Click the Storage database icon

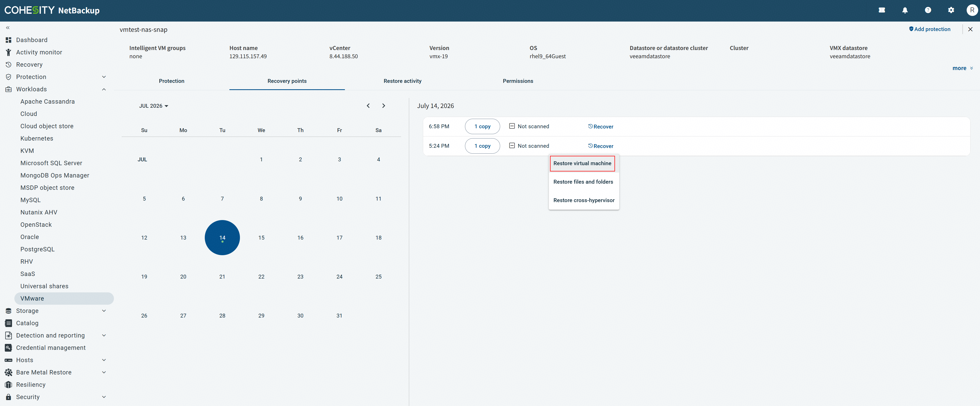pyautogui.click(x=8, y=311)
